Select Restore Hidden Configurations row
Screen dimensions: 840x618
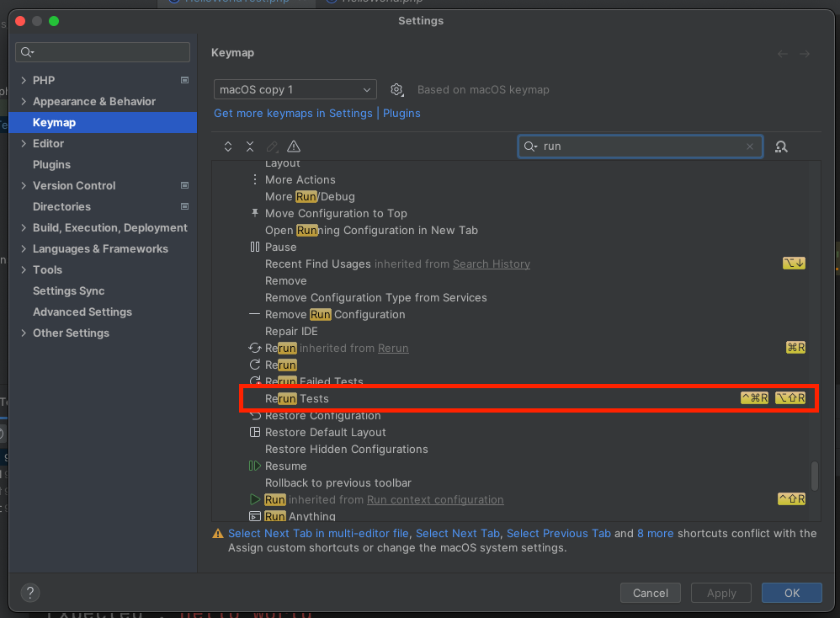pos(516,449)
